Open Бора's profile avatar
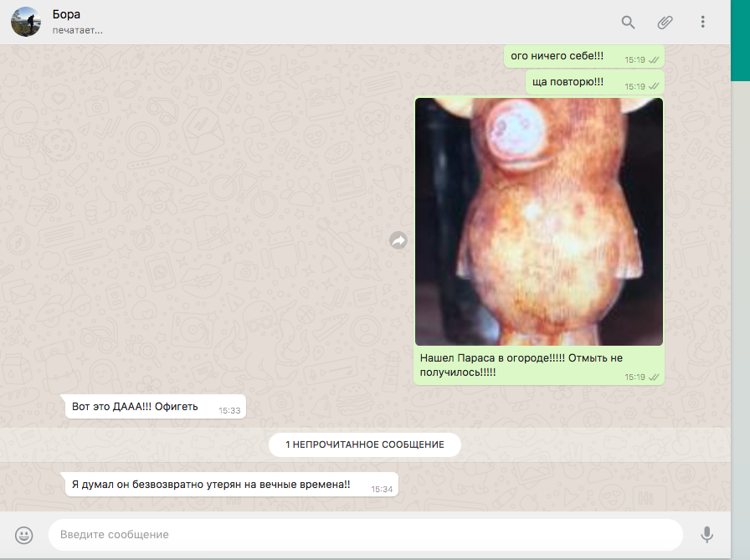This screenshot has height=560, width=750. [26, 22]
